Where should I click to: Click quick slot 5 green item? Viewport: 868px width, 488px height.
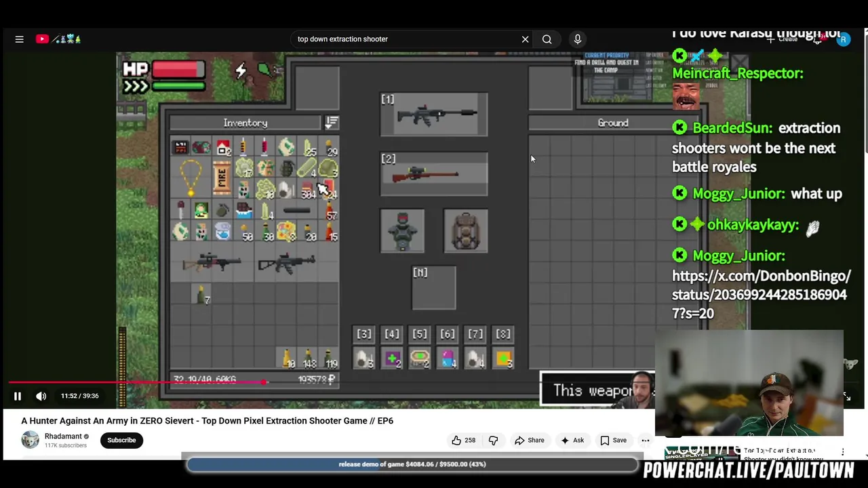click(420, 359)
